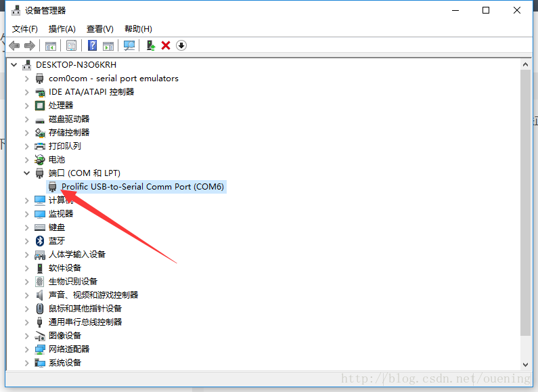This screenshot has height=392, width=538.
Task: Select the 生物识别设备 row text
Action: coord(73,282)
